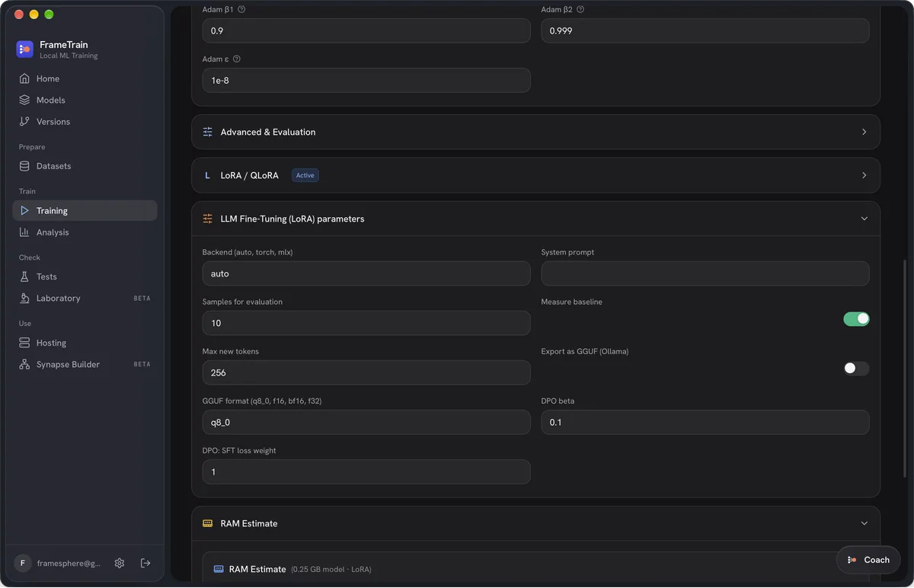914x588 pixels.
Task: Open settings with the gear icon
Action: coord(120,563)
